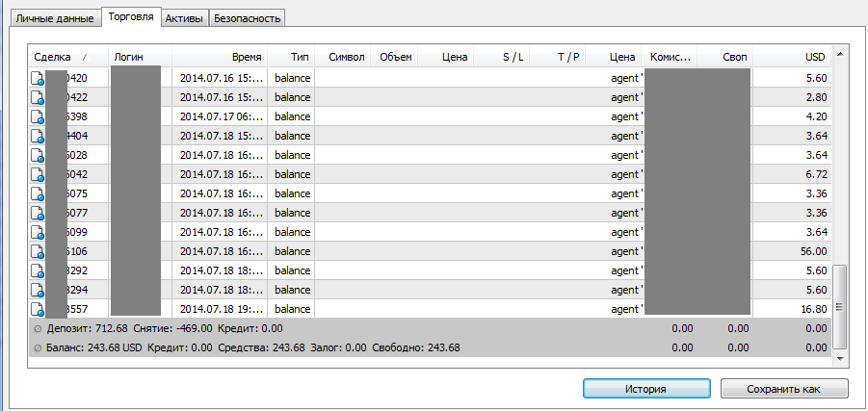Click the deal icon for the deal ending 0420
The height and width of the screenshot is (411, 868).
(38, 78)
